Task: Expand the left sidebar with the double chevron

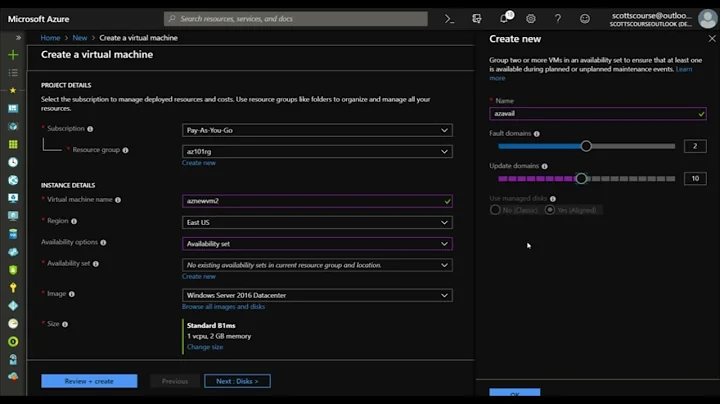Action: pos(18,38)
